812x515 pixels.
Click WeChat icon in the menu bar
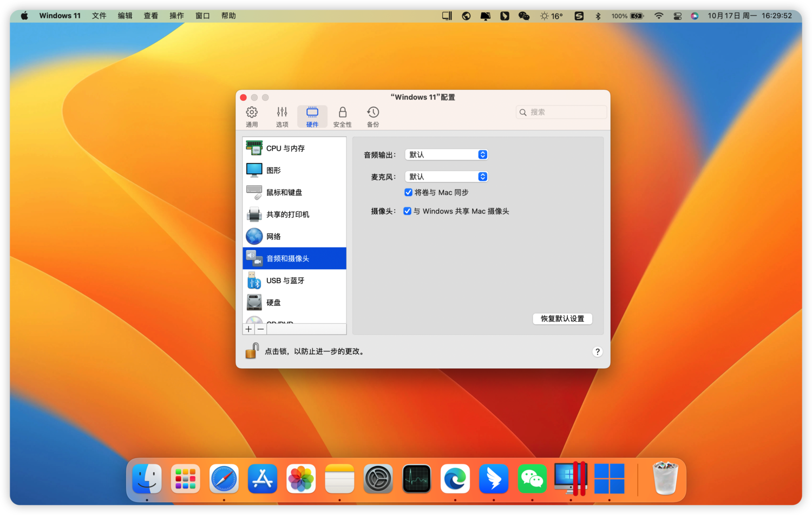click(x=523, y=16)
